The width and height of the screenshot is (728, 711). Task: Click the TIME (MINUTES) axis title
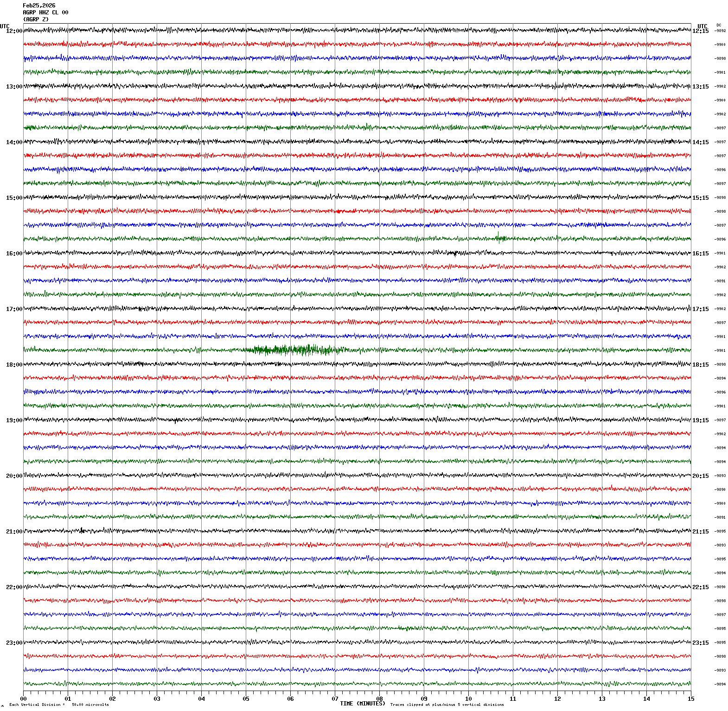tap(362, 704)
